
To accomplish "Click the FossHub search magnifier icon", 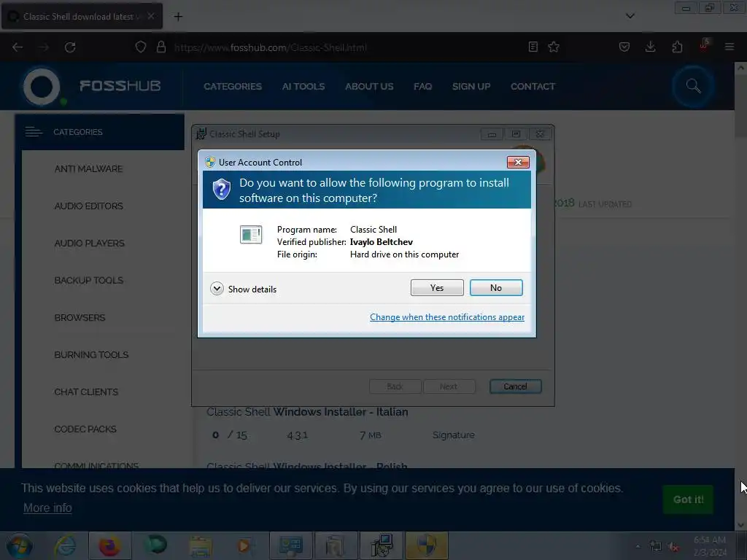I will [x=693, y=86].
